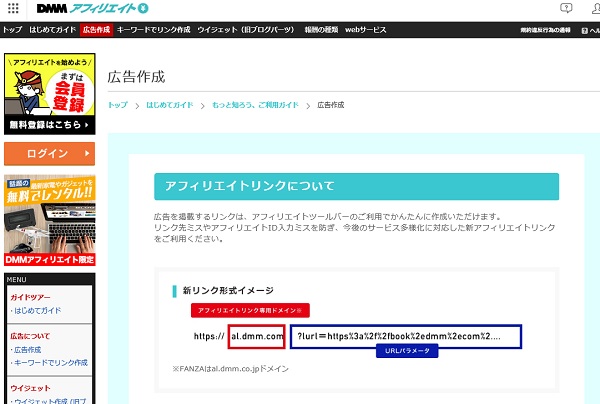Click the DMM アフィリエイト logo
Screen dimensions: 600x404
[x=92, y=8]
